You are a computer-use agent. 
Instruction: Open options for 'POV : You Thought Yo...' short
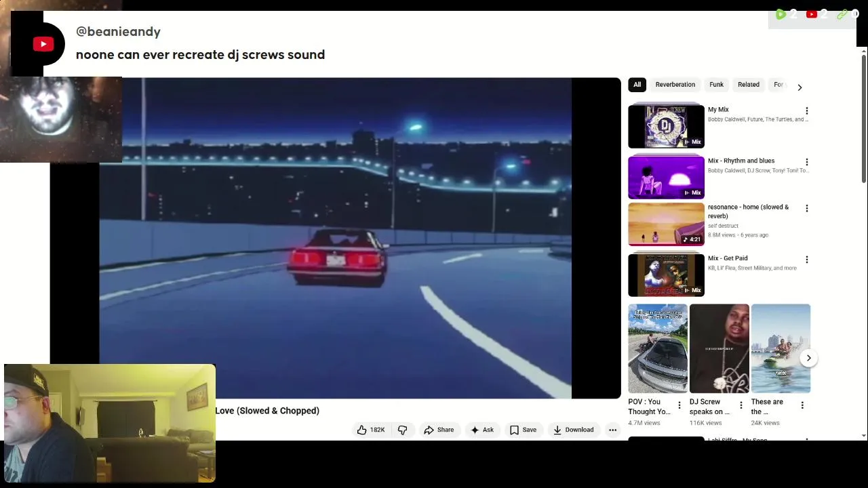click(x=679, y=405)
